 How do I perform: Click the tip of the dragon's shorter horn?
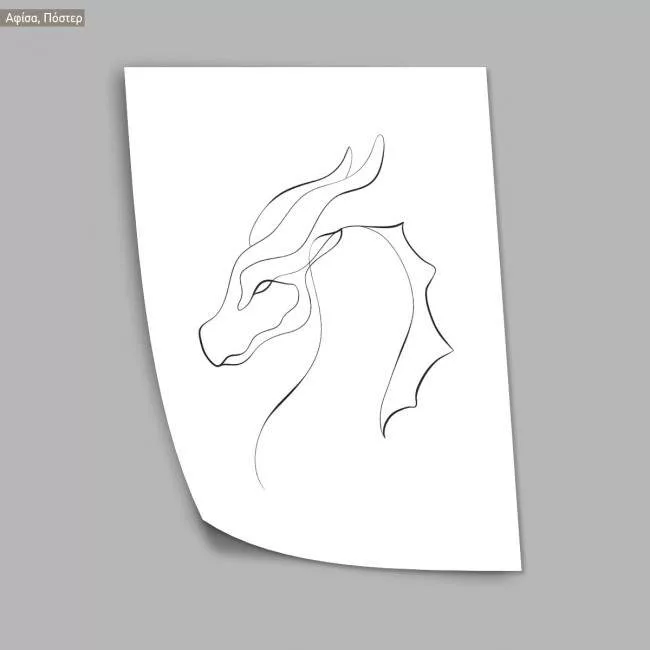349,150
